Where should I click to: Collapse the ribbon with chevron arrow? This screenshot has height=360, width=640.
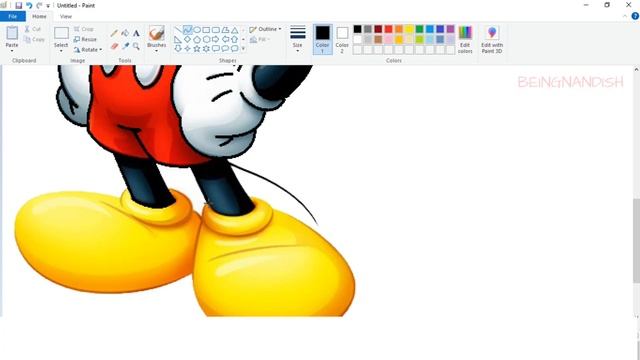(x=625, y=16)
